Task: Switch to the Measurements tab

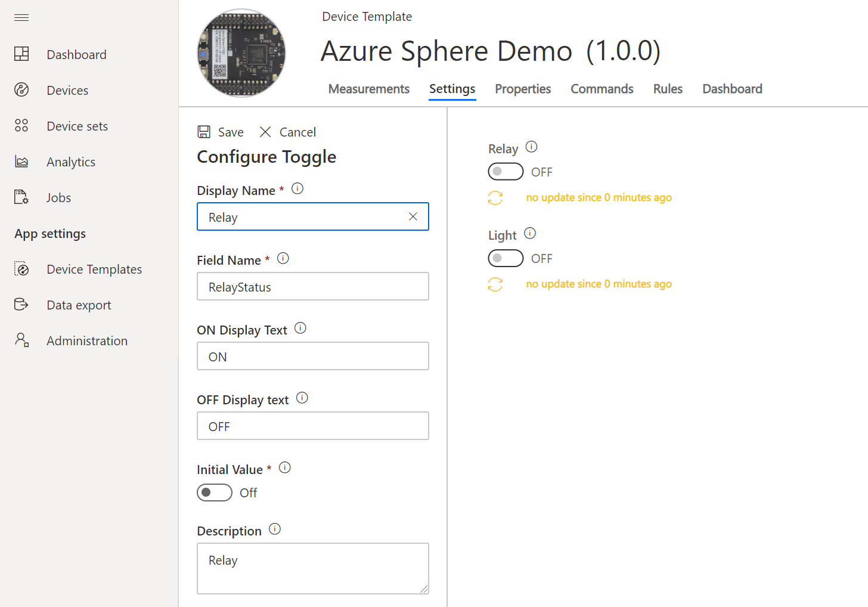Action: coord(369,89)
